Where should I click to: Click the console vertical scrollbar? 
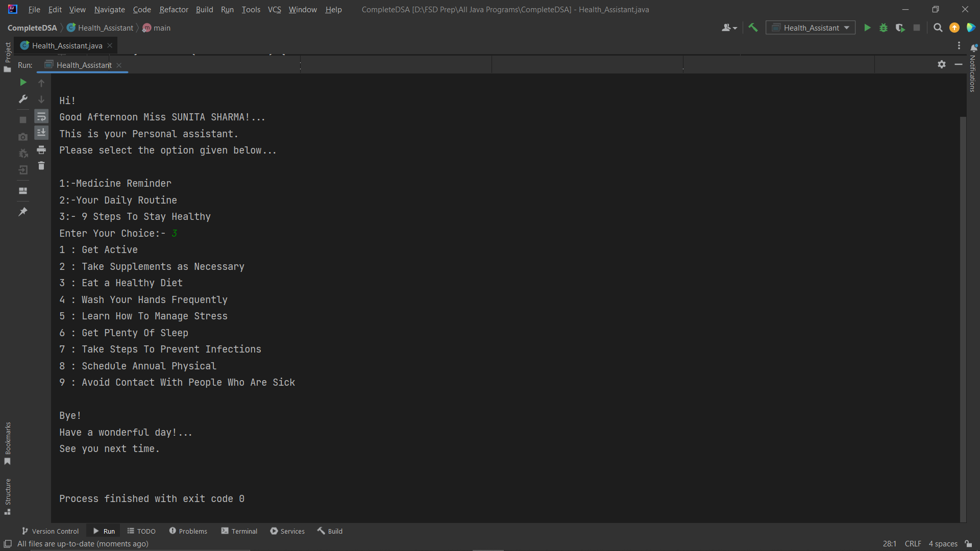(x=963, y=319)
